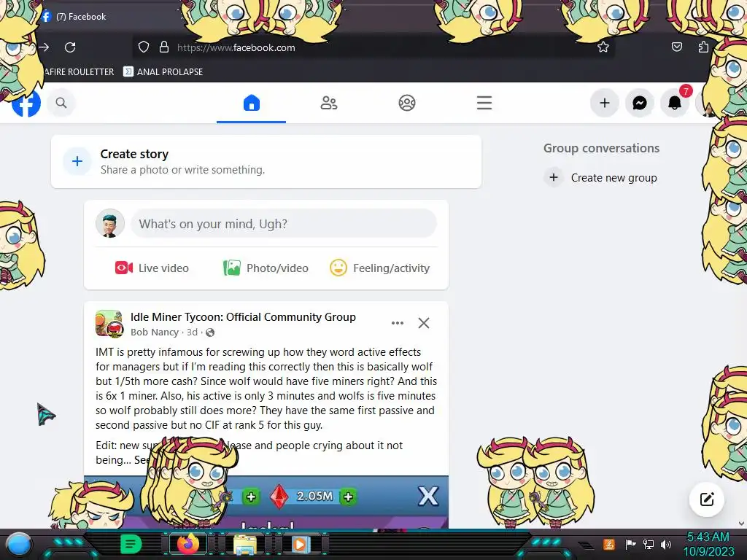747x560 pixels.
Task: Open the hamburger menu tab
Action: pyautogui.click(x=484, y=103)
